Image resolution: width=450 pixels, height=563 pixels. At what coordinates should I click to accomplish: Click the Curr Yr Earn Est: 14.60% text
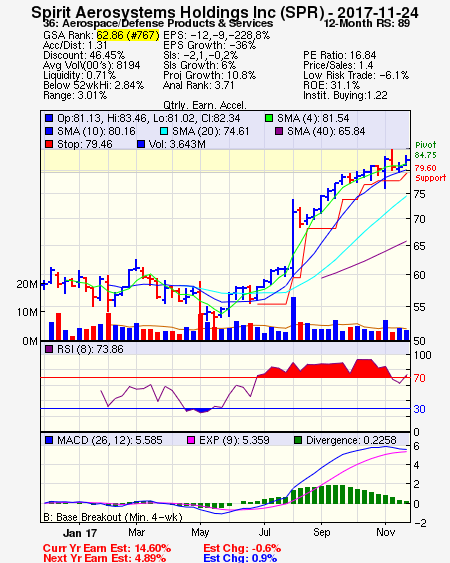(x=107, y=548)
